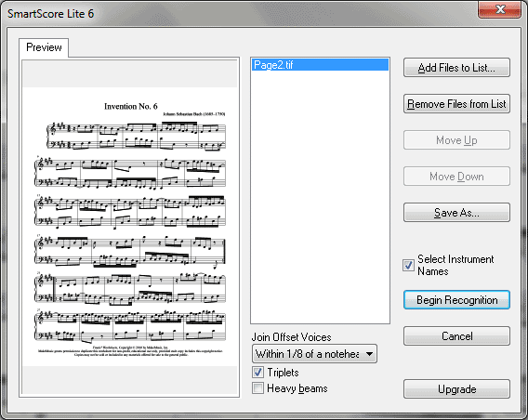This screenshot has width=528, height=420.
Task: Click Remove Files from List button
Action: 456,104
